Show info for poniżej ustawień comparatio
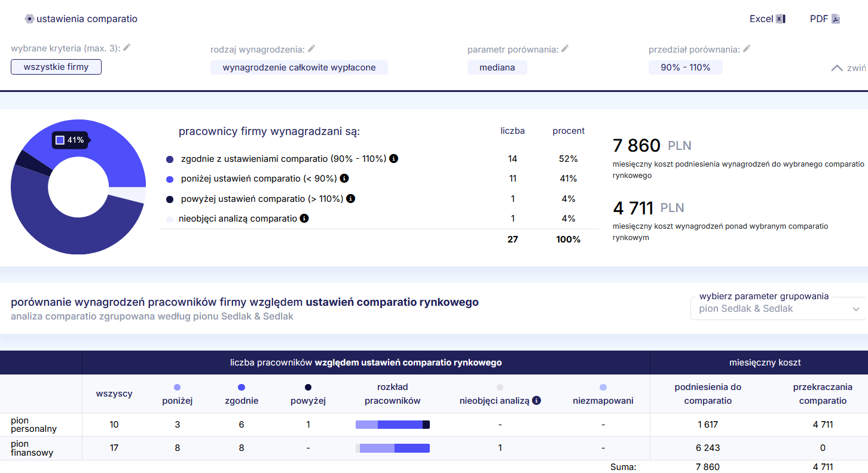The image size is (868, 473). pos(344,178)
